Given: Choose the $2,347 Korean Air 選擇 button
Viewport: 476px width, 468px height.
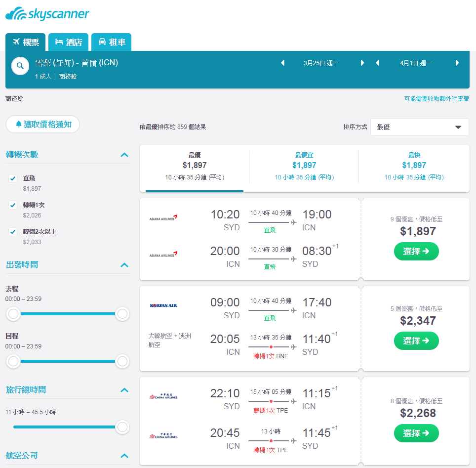Looking at the screenshot, I should click(x=416, y=340).
